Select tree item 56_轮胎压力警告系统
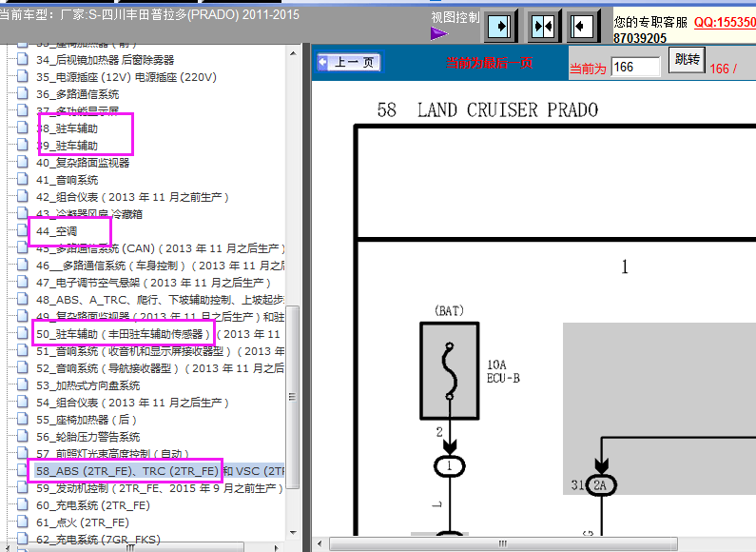Image resolution: width=756 pixels, height=552 pixels. (88, 437)
